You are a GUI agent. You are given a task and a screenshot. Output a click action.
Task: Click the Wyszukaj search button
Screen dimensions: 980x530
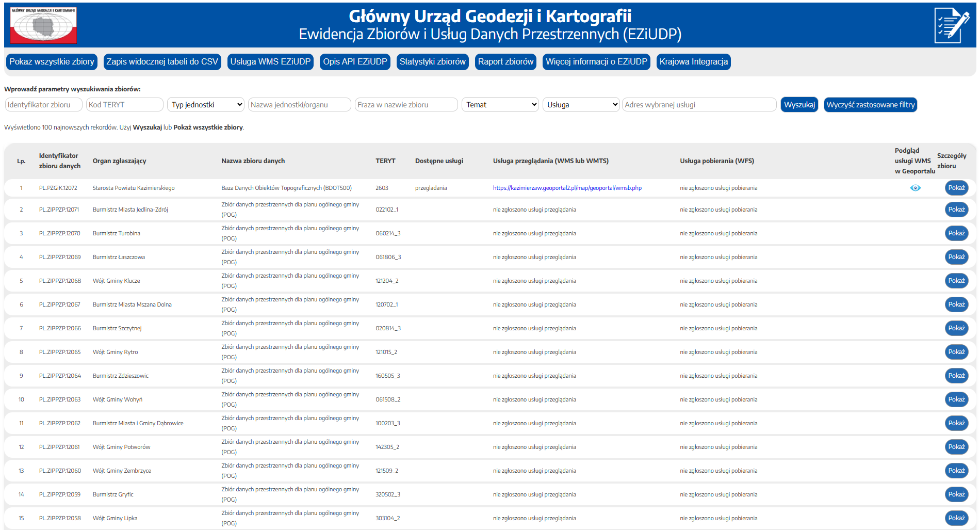(799, 105)
